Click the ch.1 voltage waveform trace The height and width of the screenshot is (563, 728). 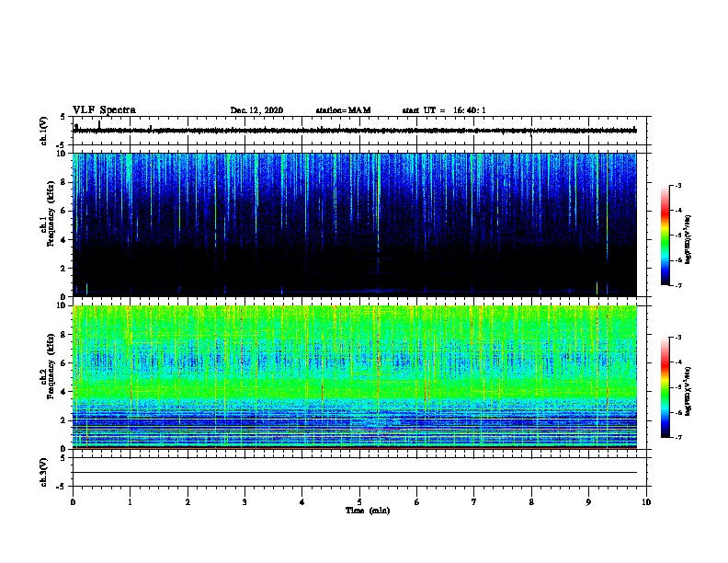click(355, 131)
